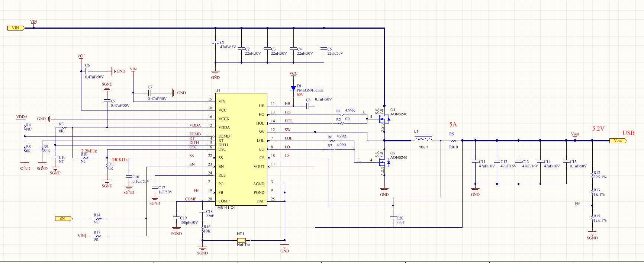Screen dimensions: 644x263
Task: Click the red 2.2MHz annotation
Action: (89, 151)
